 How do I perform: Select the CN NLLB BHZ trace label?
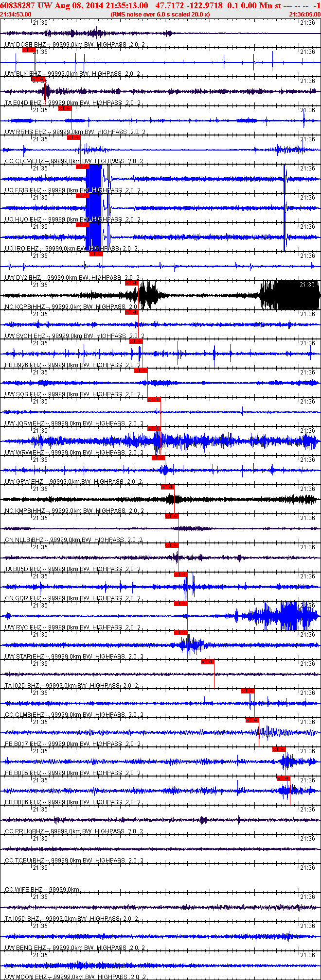[73, 540]
